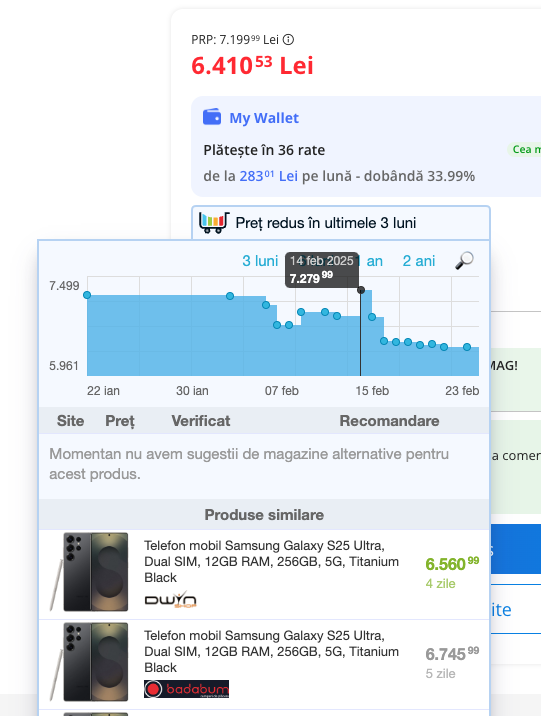
Task: Click the shopping cart price tracker icon
Action: [x=214, y=222]
